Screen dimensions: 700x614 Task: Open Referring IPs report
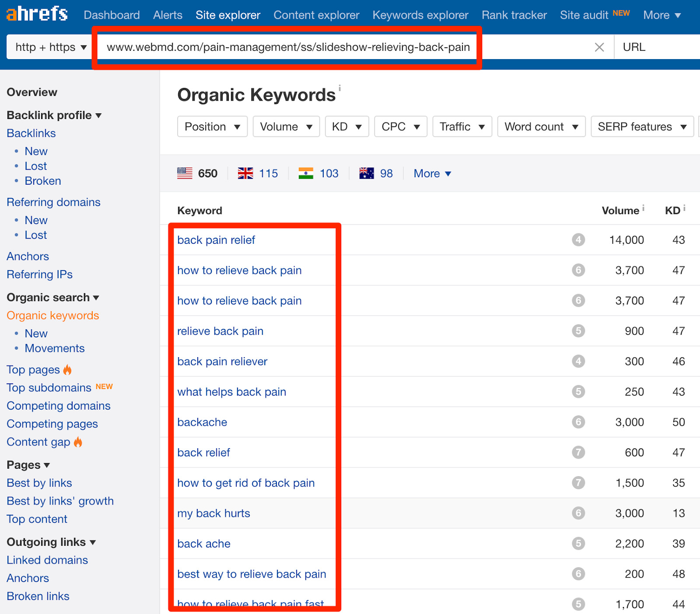coord(39,274)
